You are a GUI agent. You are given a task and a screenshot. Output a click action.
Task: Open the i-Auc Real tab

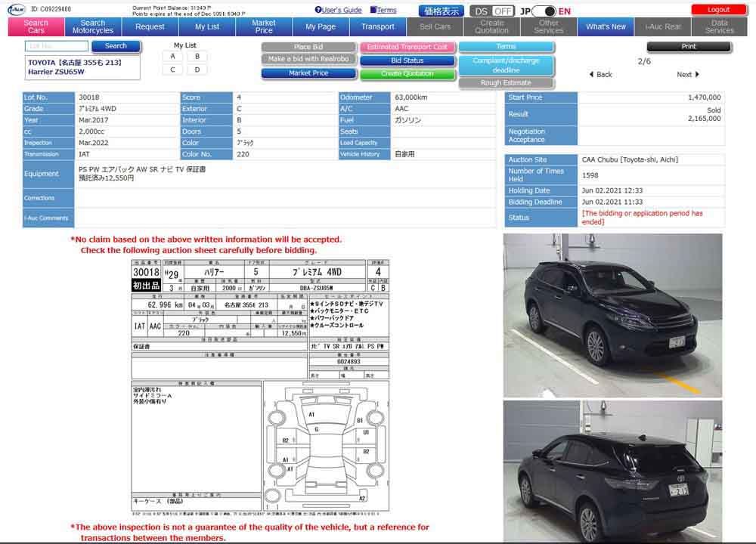tap(663, 26)
